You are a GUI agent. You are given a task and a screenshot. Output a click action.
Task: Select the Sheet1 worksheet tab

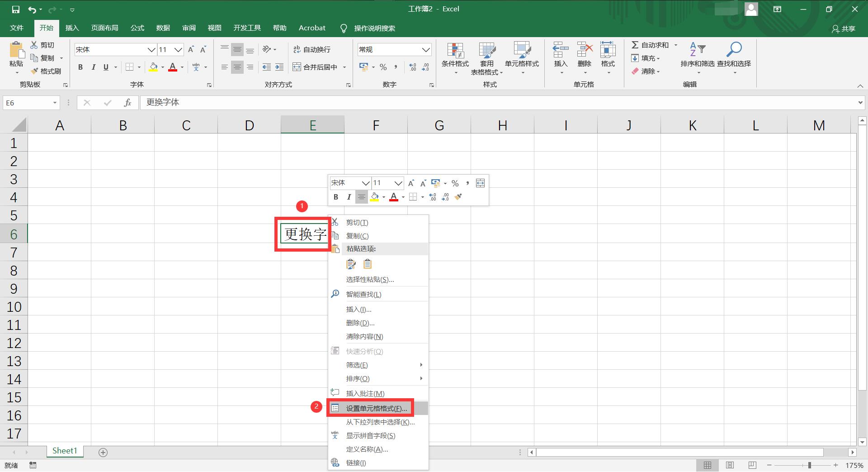click(65, 451)
